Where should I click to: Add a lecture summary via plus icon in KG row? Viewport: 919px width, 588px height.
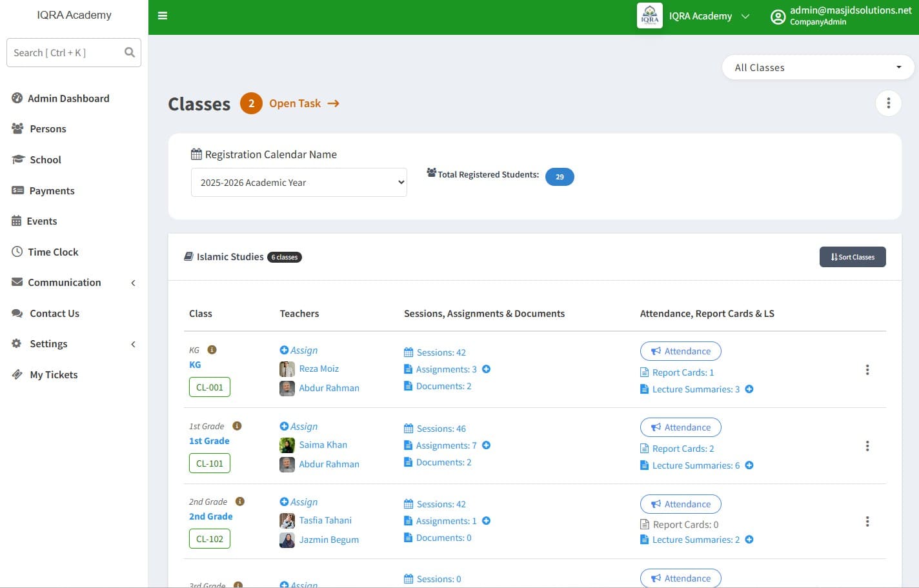pyautogui.click(x=749, y=389)
